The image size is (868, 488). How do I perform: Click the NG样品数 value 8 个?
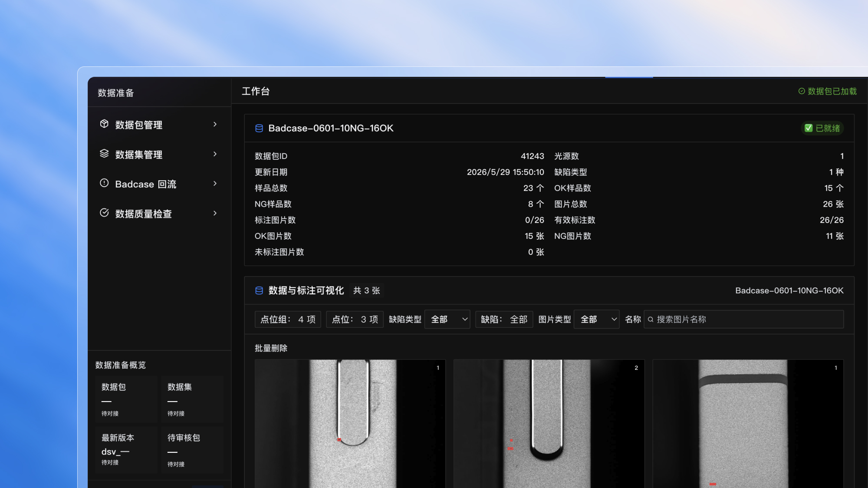click(536, 204)
